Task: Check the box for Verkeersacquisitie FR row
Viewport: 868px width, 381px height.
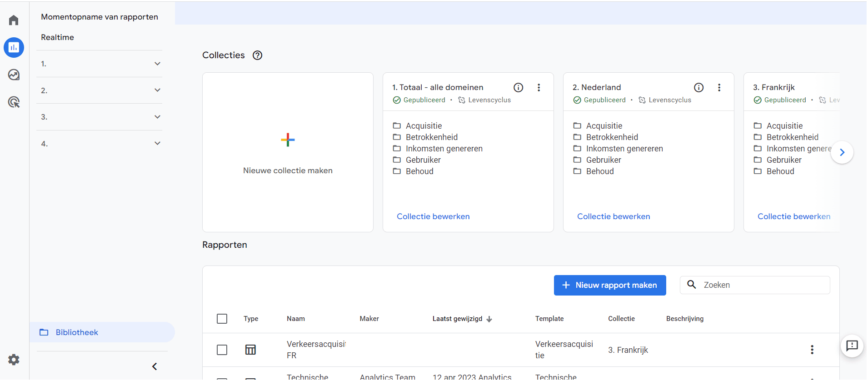Action: [222, 350]
